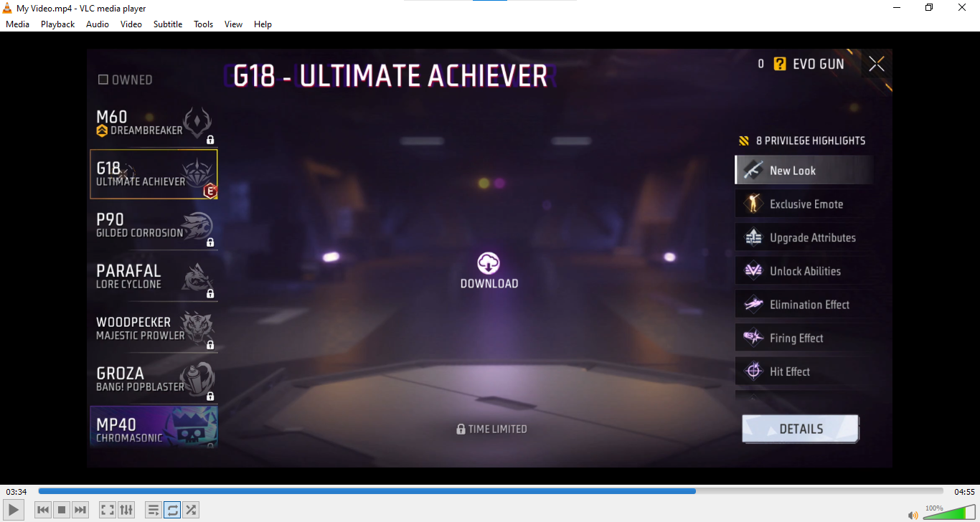Mute audio via speaker icon

tap(913, 515)
